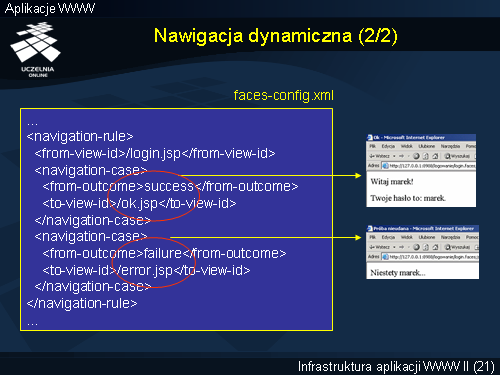
Task: Open Edycja menu in Próba nieudana window
Action: point(388,237)
